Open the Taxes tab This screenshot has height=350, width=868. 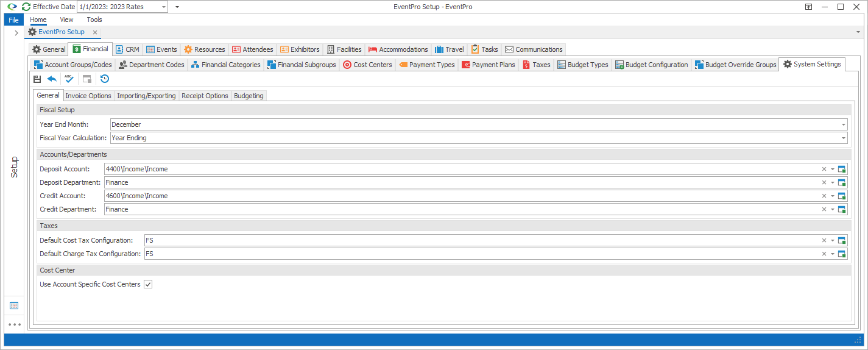pyautogui.click(x=536, y=65)
